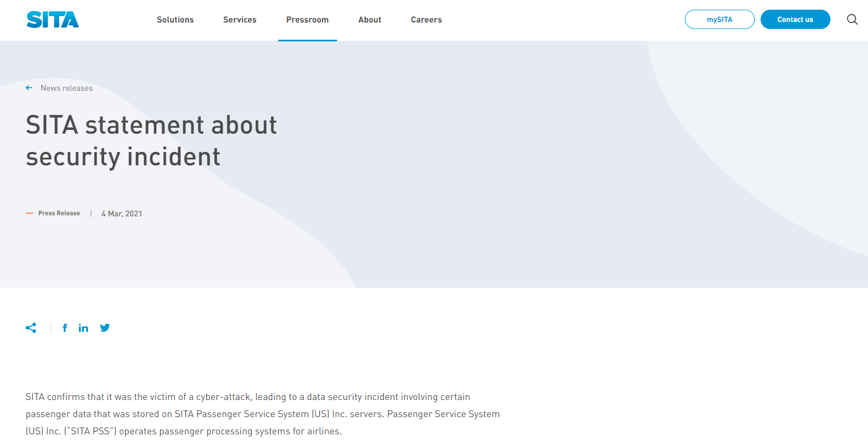This screenshot has width=868, height=444.
Task: Open the search magnifier icon
Action: click(852, 20)
